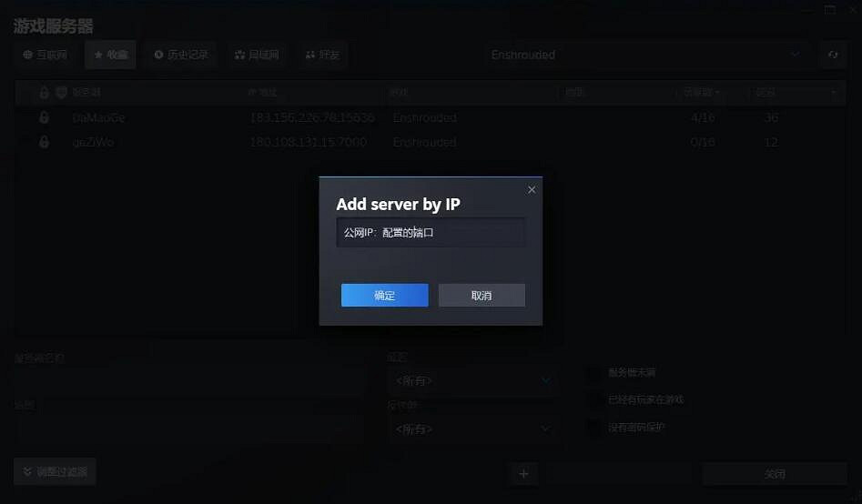Viewport: 862px width, 504px height.
Task: Click the lock icon on DaMaoGe row
Action: point(44,117)
